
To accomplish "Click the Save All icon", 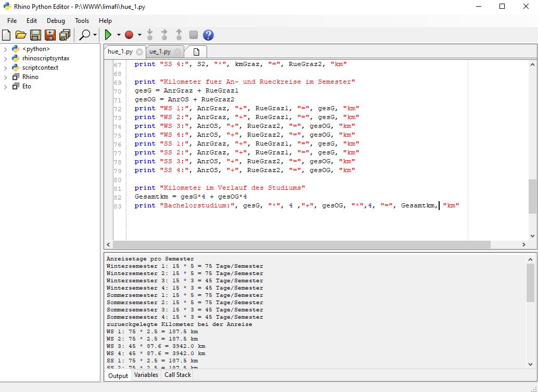I will pyautogui.click(x=65, y=35).
